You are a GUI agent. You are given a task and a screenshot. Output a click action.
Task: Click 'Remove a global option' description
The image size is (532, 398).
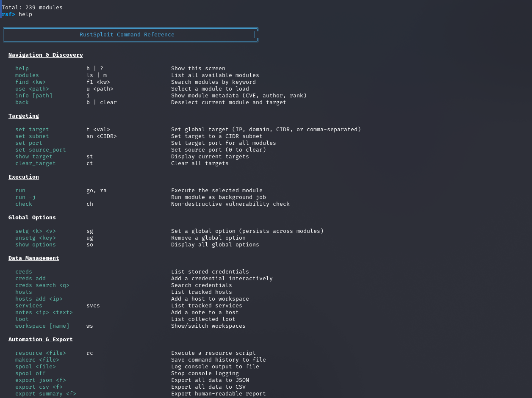coord(208,238)
